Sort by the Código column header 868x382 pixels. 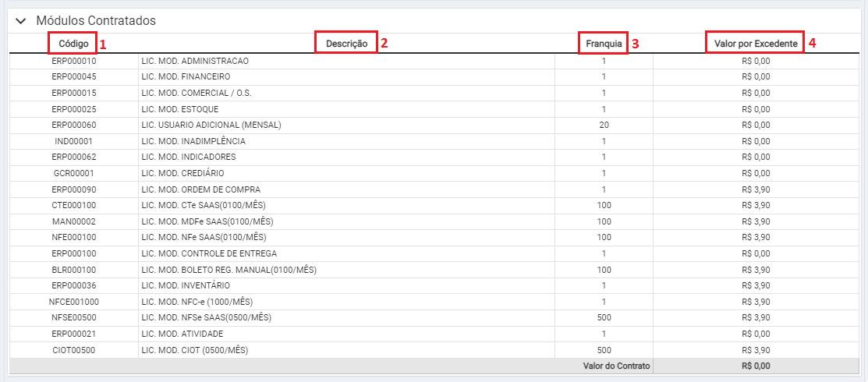pos(73,43)
